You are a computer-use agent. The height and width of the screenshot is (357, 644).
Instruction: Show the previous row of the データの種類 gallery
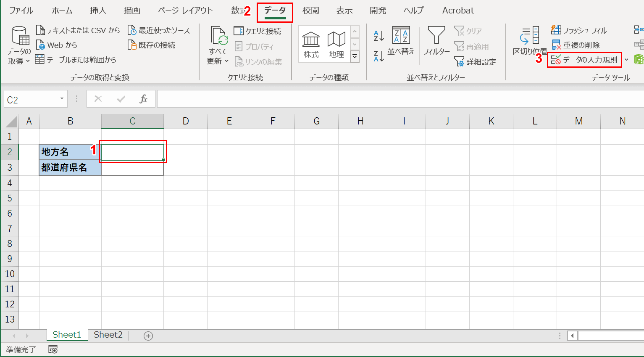355,32
